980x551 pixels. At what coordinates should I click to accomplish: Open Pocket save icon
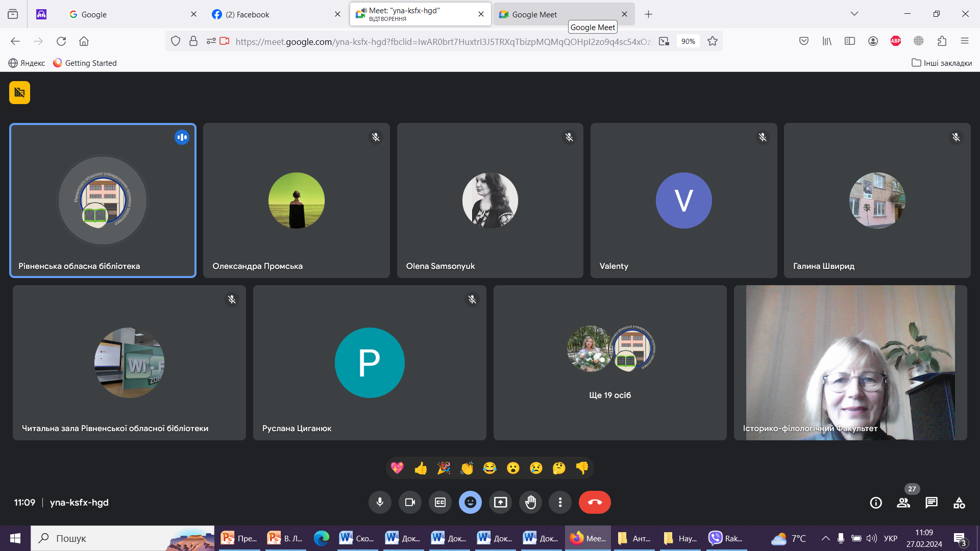click(x=804, y=41)
